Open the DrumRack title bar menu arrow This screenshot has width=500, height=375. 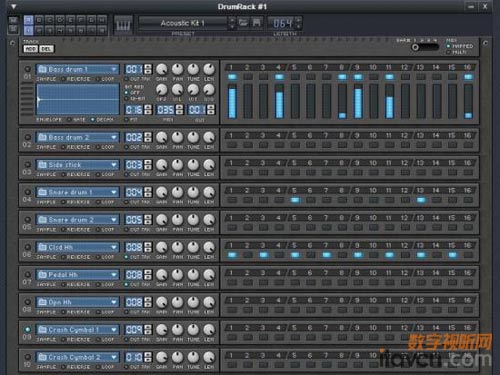[14, 6]
